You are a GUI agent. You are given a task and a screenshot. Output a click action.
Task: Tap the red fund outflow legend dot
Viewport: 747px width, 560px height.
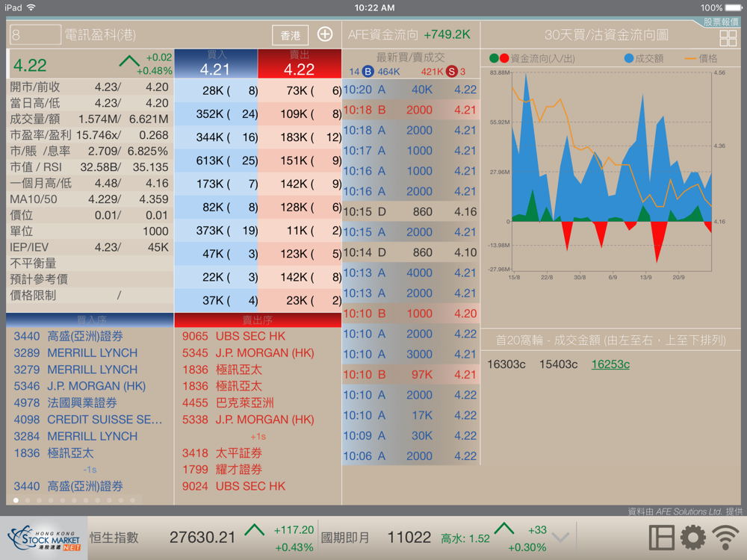(504, 58)
